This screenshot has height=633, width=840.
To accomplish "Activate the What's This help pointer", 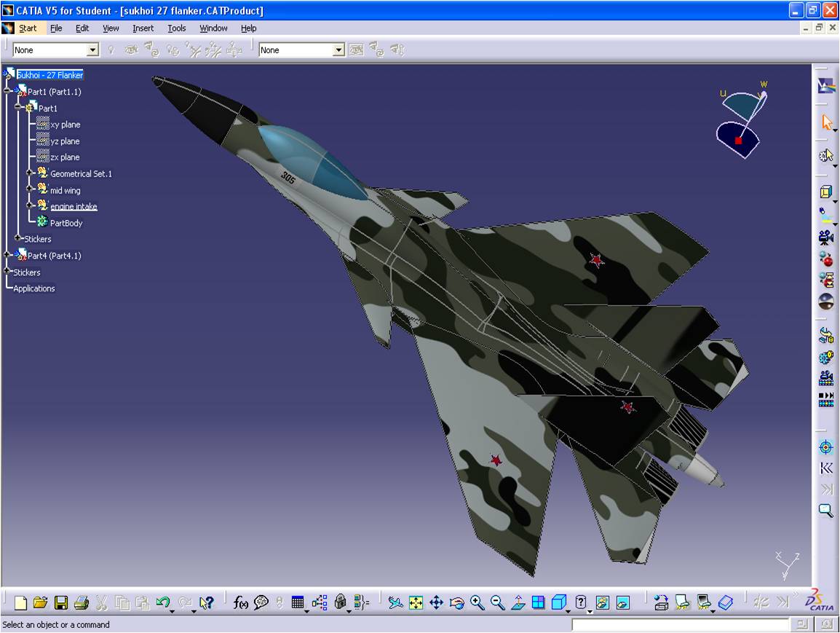I will click(206, 602).
